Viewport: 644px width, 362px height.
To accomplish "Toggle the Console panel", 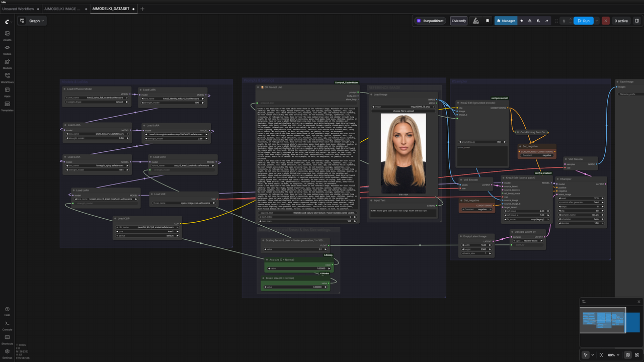I will [x=7, y=325].
